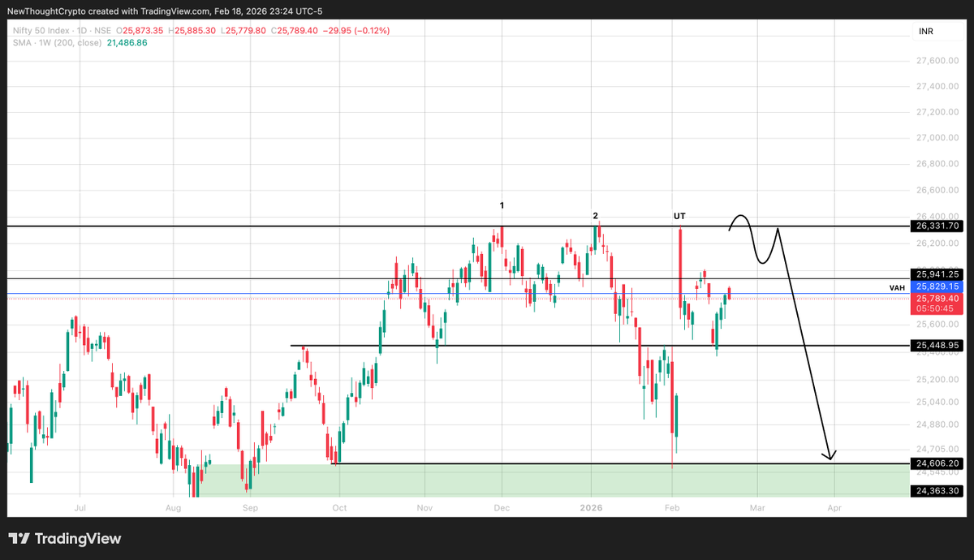Click the 25,941.25 price line label
This screenshot has width=974, height=560.
pos(938,274)
